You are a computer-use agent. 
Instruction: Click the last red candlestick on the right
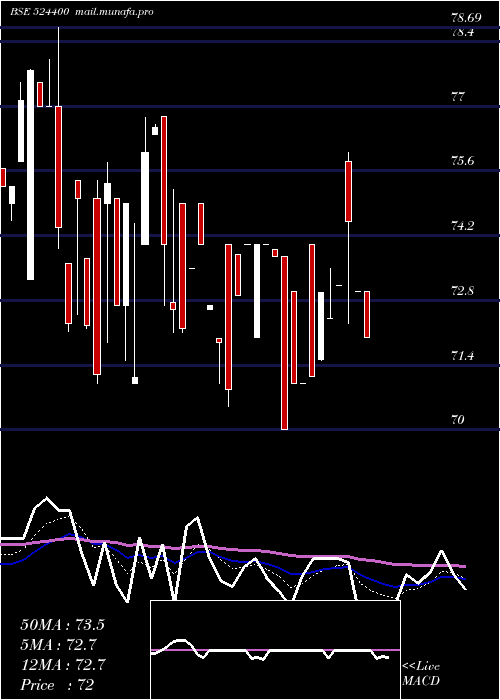[367, 314]
